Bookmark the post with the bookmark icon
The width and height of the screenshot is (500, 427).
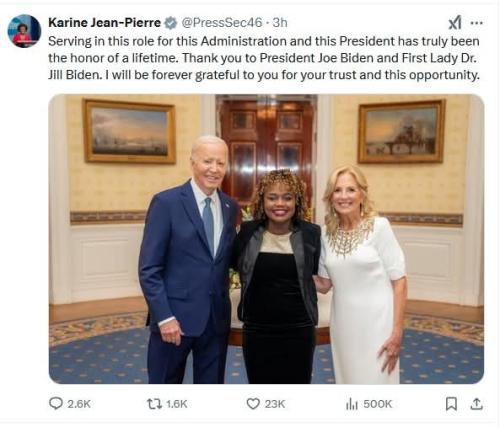451,404
